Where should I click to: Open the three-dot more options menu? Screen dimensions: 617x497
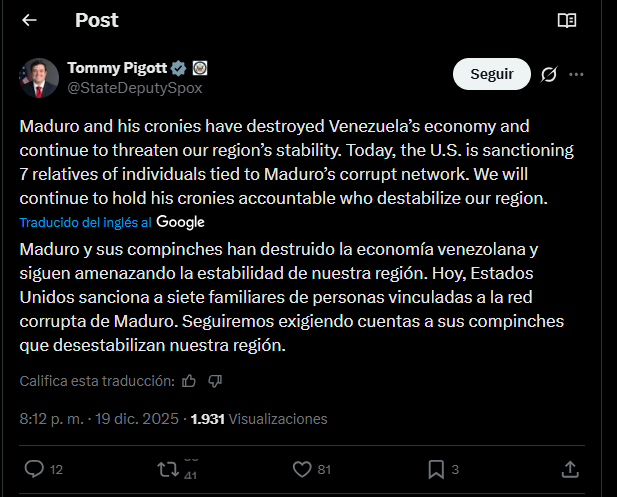click(576, 74)
